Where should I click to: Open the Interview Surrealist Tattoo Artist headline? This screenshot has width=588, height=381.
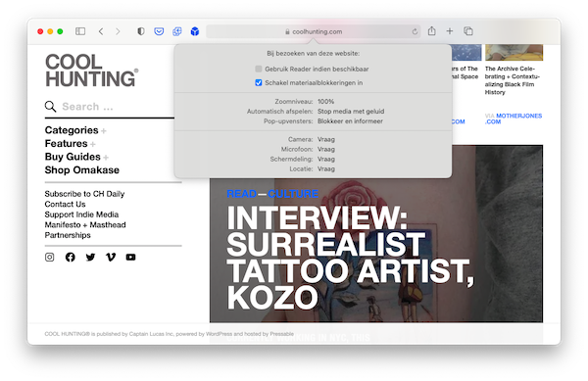coord(350,258)
